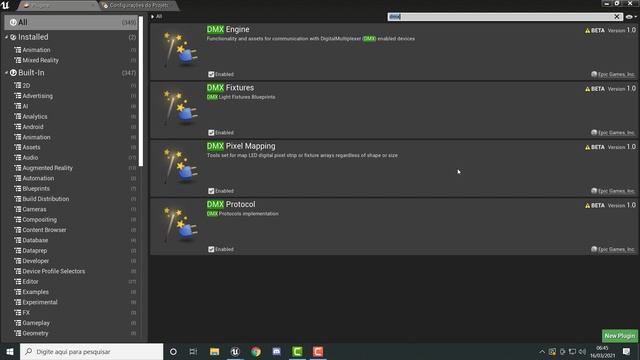Click the BETA warning icon for DMX Protocol
This screenshot has height=360, width=640.
pos(588,206)
